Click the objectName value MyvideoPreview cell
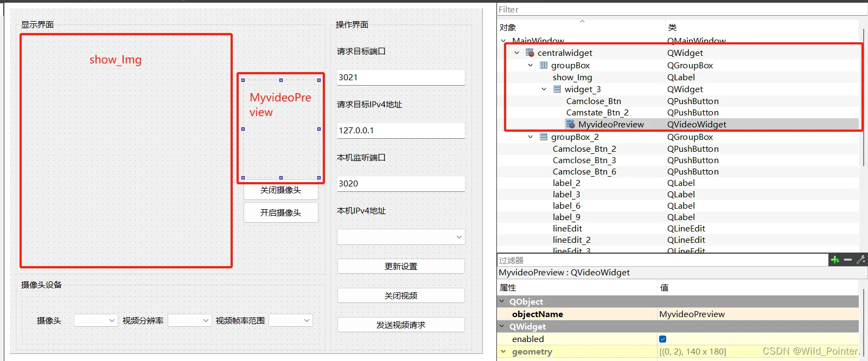This screenshot has width=868, height=361. click(x=758, y=314)
